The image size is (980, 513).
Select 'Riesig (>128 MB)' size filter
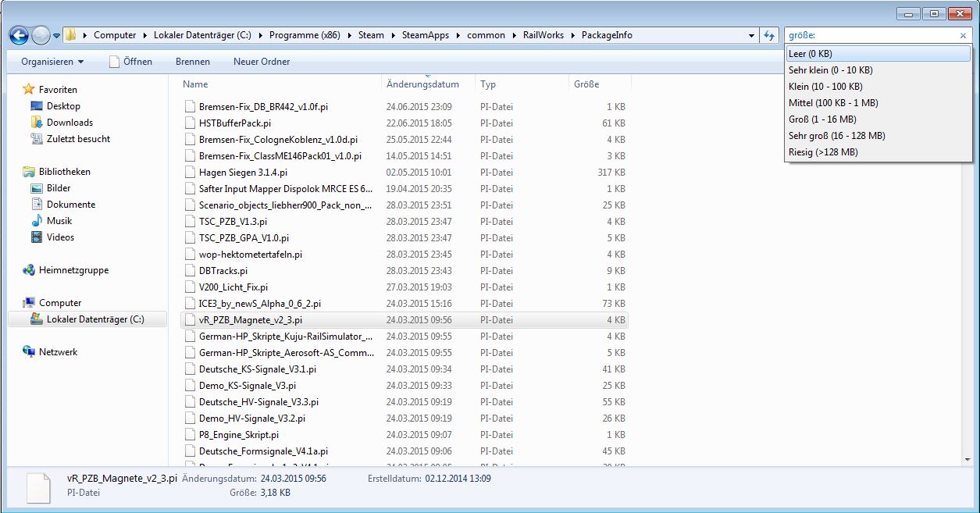pos(878,152)
